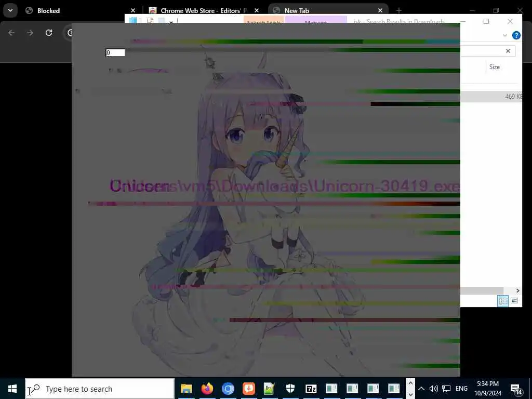Open Windows Security shield on taskbar

pos(290,389)
